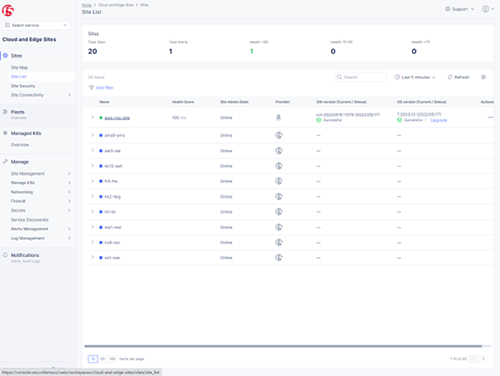Click the Upgrade link for OS version

point(439,120)
